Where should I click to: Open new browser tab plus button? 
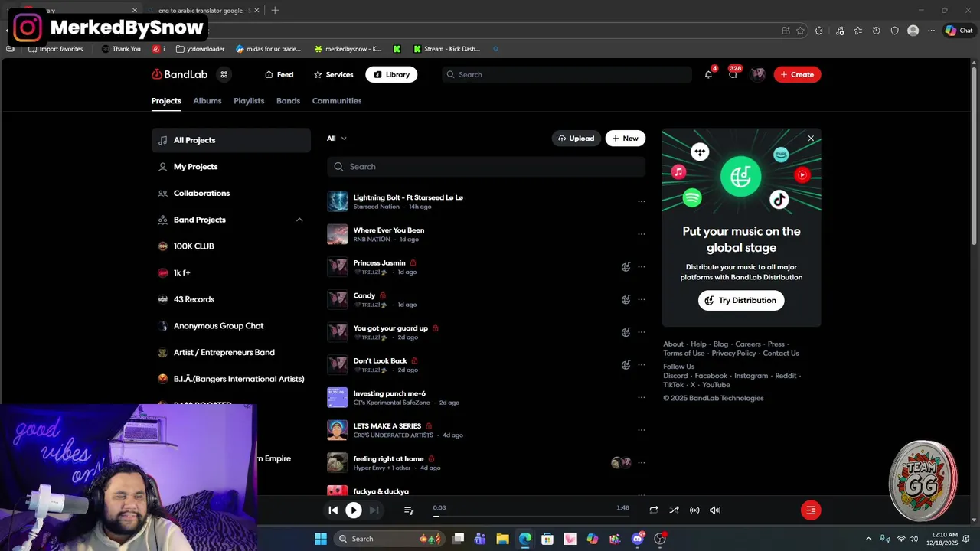pyautogui.click(x=275, y=10)
